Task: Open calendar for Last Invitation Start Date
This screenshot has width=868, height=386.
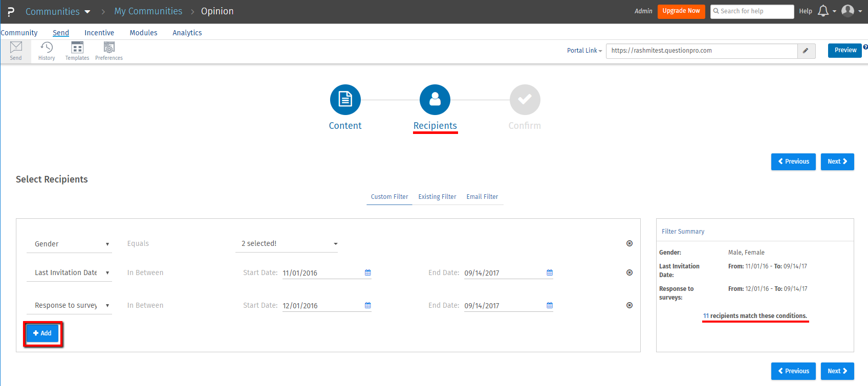Action: pos(367,273)
